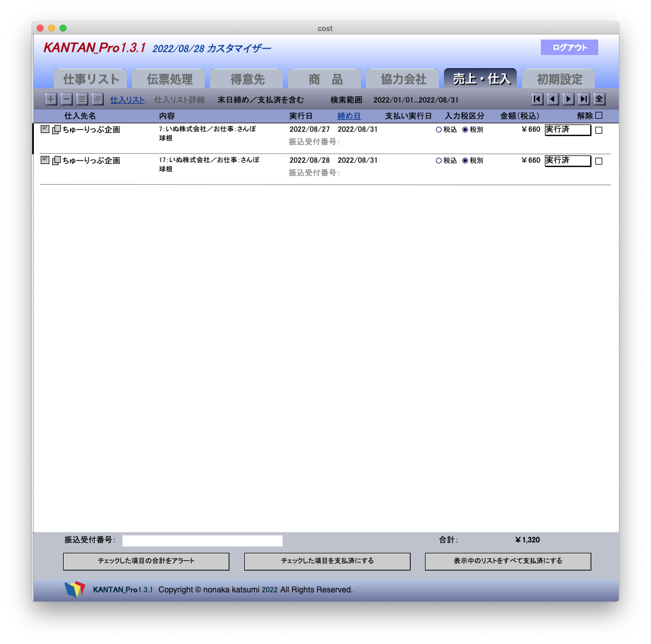Click チェックした項目を支払済にする button
The height and width of the screenshot is (644, 651).
pos(327,561)
